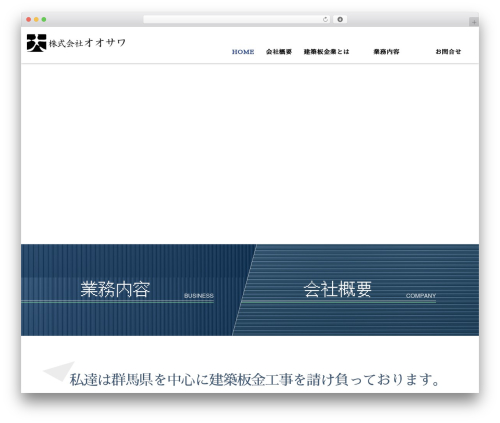The height and width of the screenshot is (423, 500).
Task: Reload the page with the refresh icon
Action: tap(325, 20)
